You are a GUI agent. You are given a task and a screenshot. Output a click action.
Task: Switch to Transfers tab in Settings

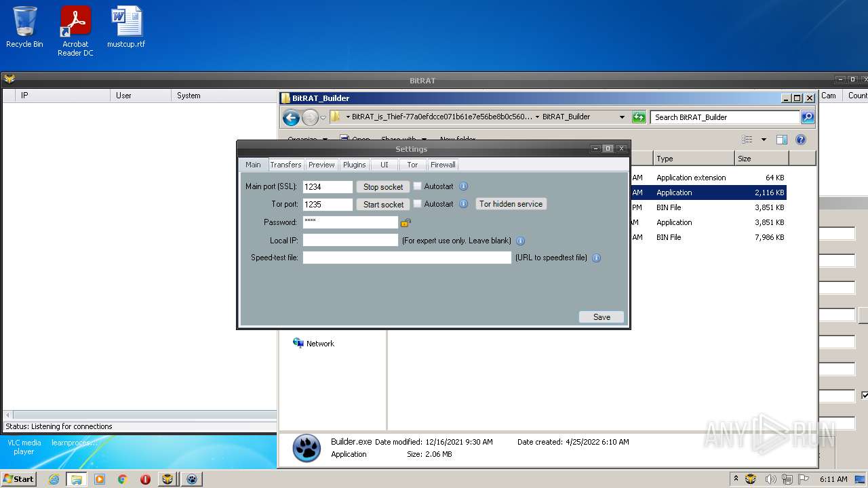[285, 165]
